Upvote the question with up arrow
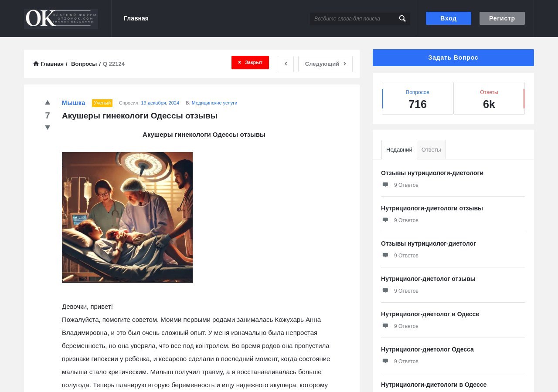This screenshot has width=558, height=392. coord(48,103)
